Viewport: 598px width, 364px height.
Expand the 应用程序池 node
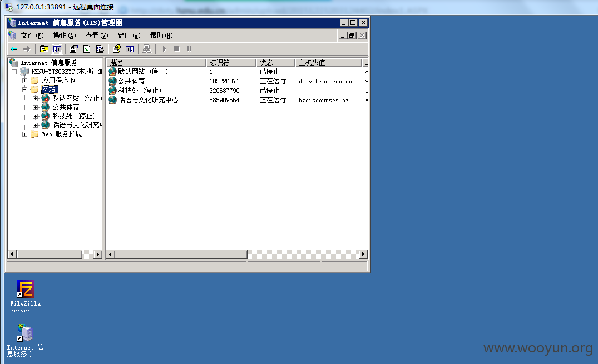tap(25, 81)
